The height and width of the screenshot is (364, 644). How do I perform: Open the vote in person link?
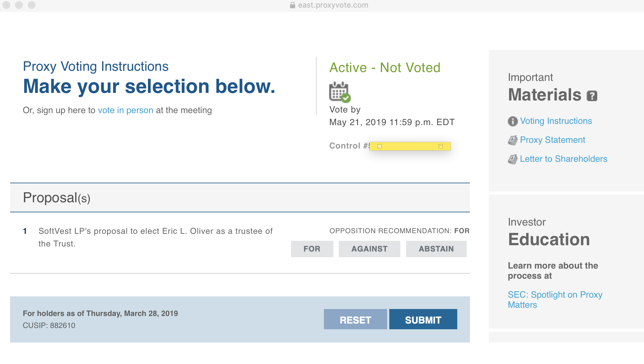(x=125, y=110)
